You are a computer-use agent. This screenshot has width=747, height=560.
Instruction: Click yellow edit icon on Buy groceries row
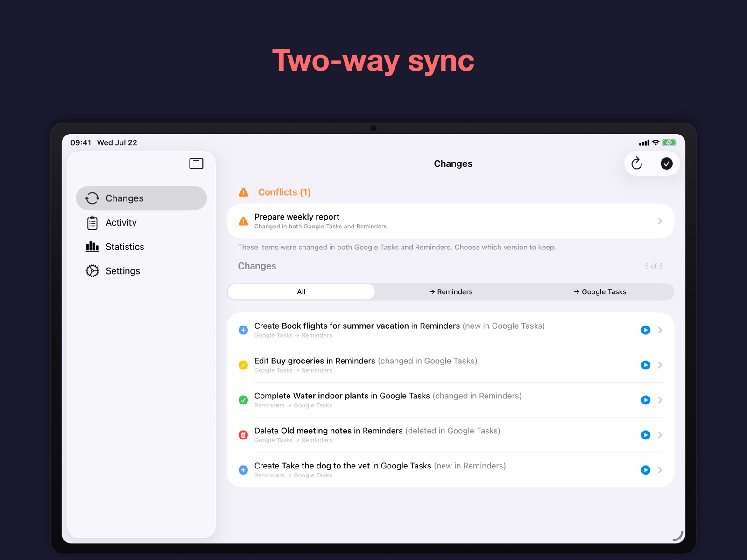point(243,365)
